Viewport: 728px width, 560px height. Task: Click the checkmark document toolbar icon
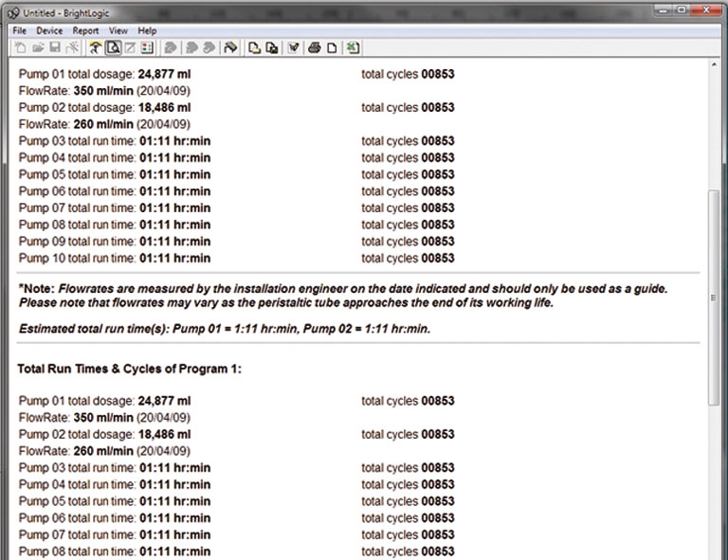[x=294, y=48]
